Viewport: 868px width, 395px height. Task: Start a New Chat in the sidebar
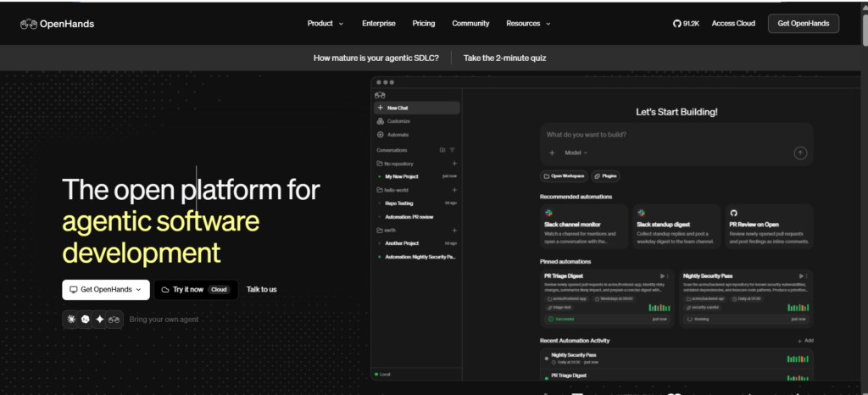[417, 108]
